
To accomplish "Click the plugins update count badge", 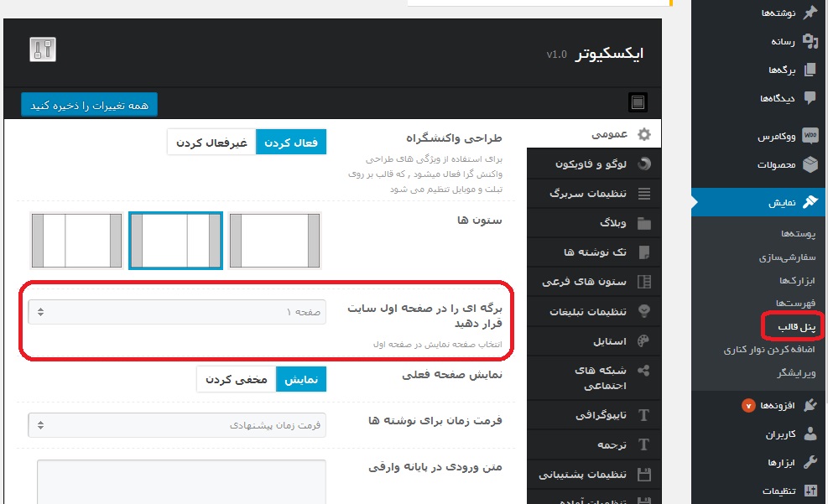I will (748, 406).
